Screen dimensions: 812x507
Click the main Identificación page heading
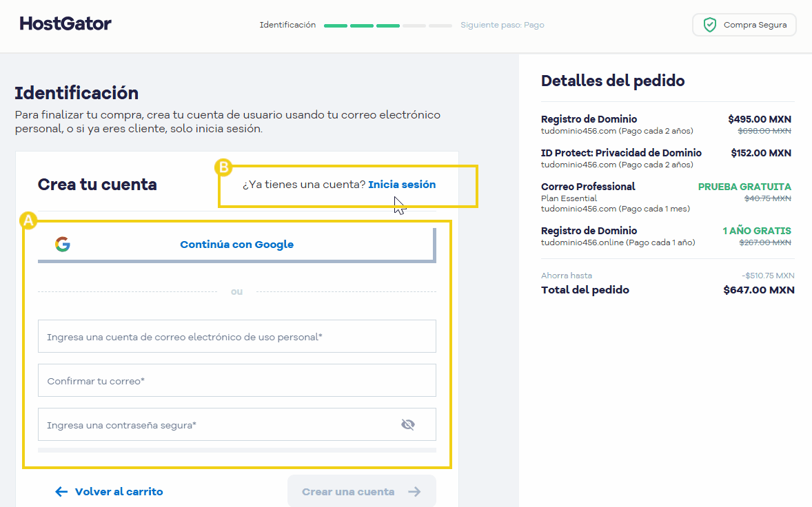pyautogui.click(x=77, y=93)
